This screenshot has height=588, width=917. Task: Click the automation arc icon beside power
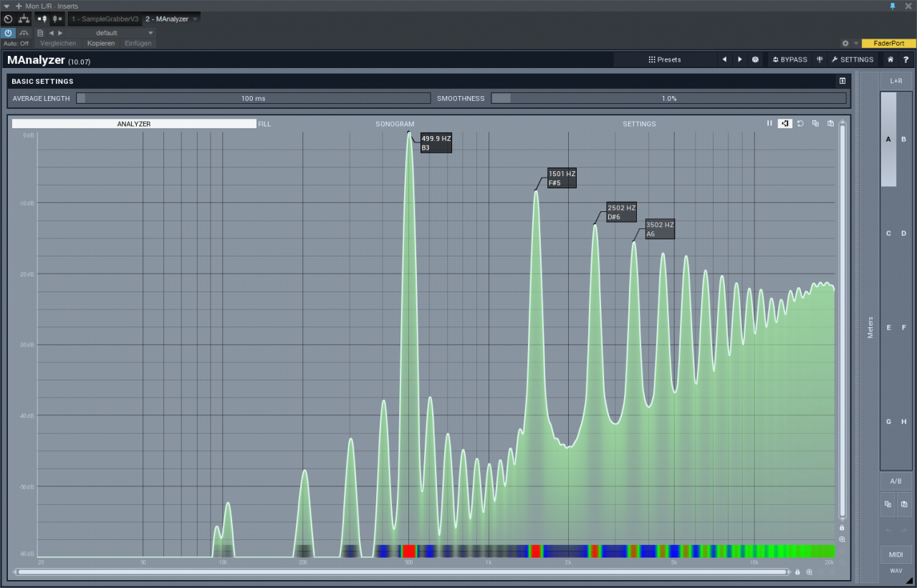(x=24, y=33)
